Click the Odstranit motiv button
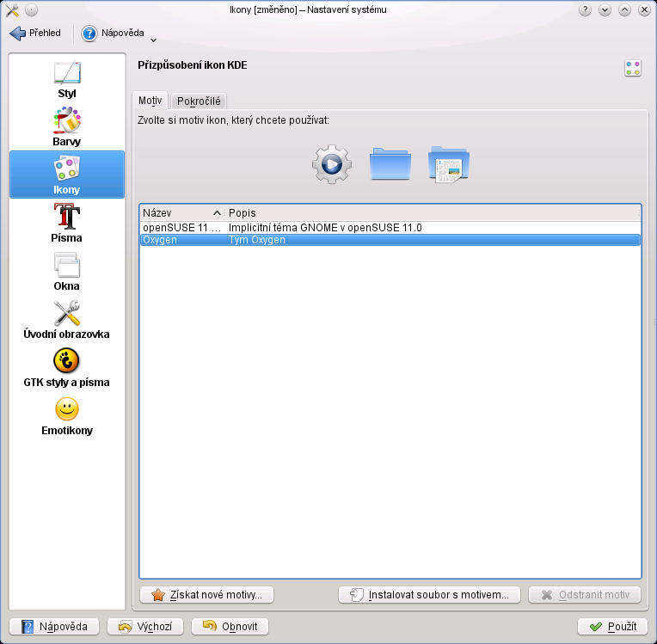657x644 pixels. (x=585, y=594)
